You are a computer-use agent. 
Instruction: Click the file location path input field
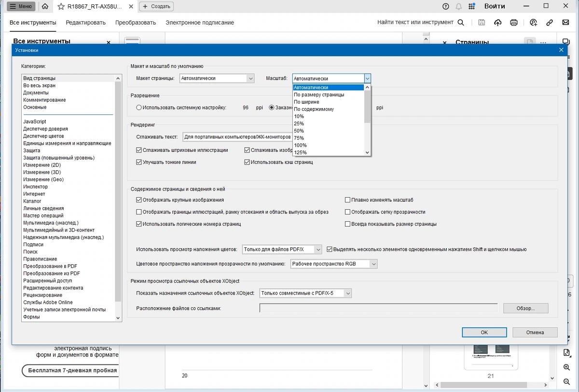[379, 308]
